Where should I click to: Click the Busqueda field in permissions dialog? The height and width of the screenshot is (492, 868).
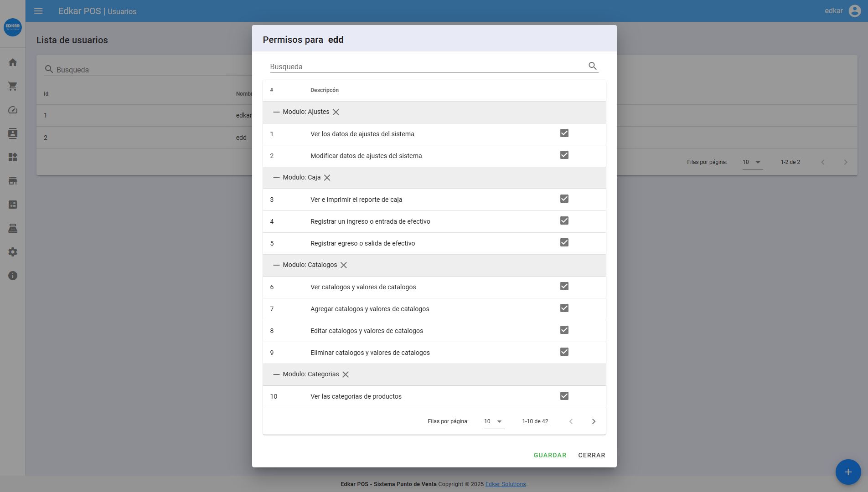426,67
